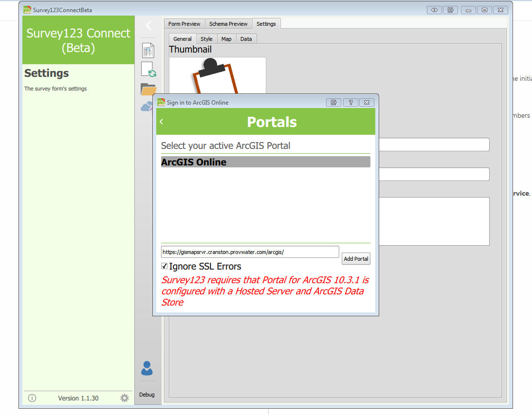
Task: Click the cloud publish icon
Action: [x=147, y=107]
